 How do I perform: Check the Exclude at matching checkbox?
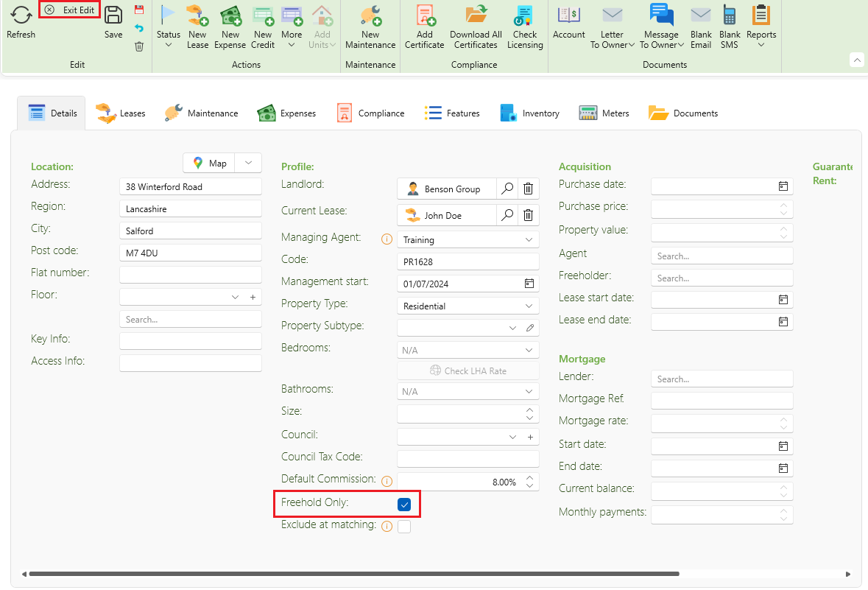point(404,527)
